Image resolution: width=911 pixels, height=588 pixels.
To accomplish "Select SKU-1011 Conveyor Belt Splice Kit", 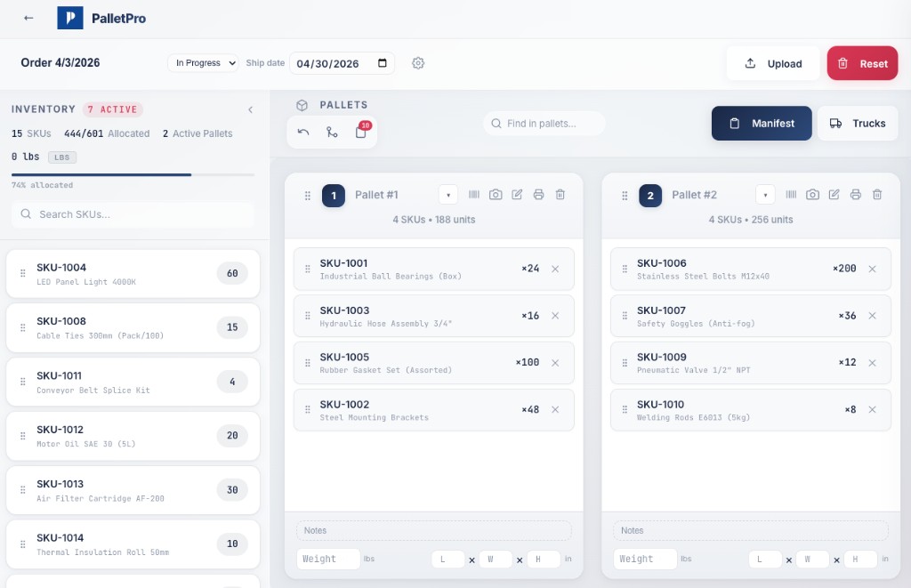I will point(133,382).
